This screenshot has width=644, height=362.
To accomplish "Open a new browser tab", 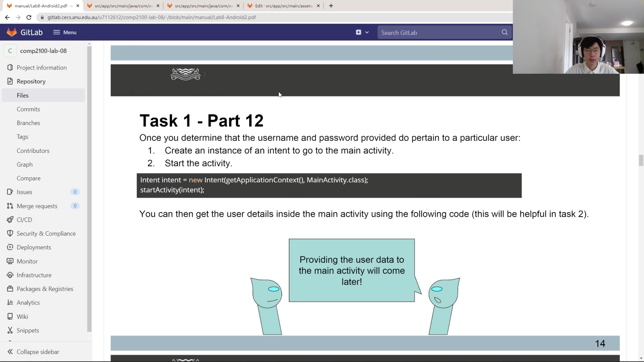I will (331, 6).
